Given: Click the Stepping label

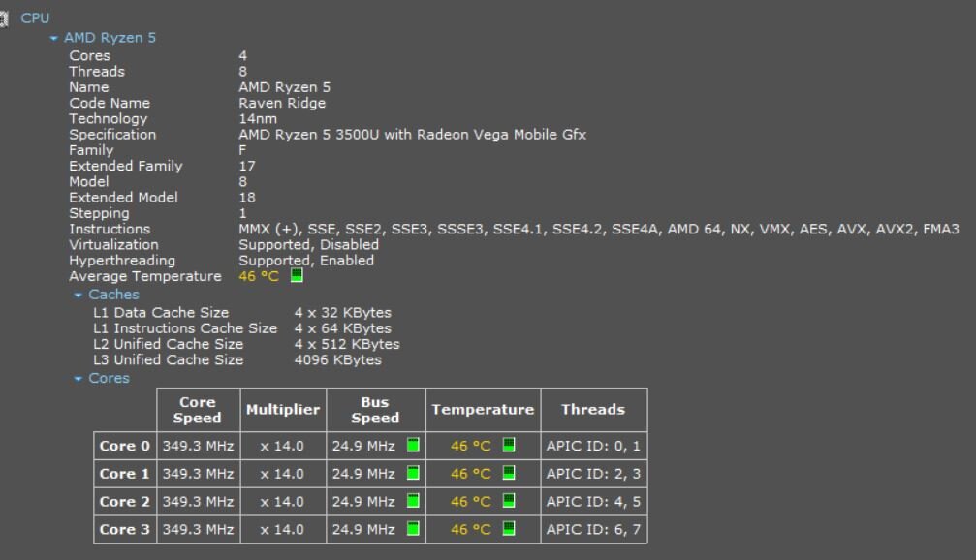Looking at the screenshot, I should [x=99, y=213].
